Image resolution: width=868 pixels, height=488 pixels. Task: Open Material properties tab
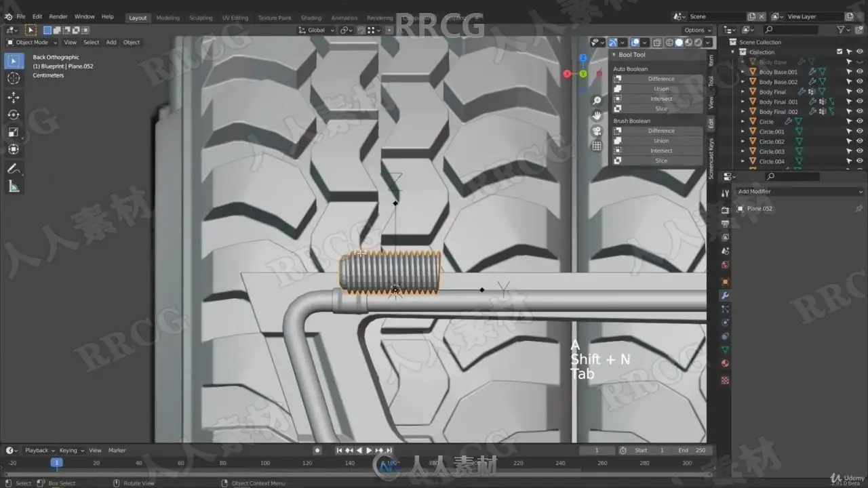pos(725,363)
